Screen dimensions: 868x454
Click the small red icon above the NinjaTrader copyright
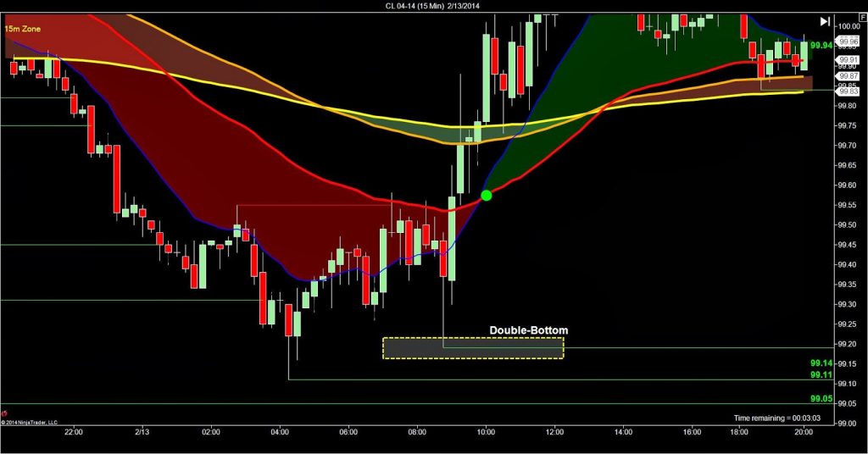[x=4, y=413]
